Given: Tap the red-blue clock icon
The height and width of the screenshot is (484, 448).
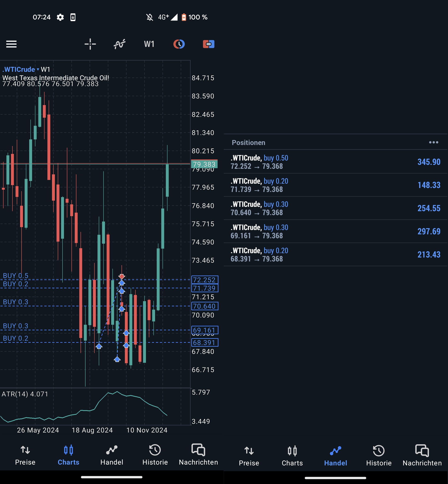Looking at the screenshot, I should [179, 44].
